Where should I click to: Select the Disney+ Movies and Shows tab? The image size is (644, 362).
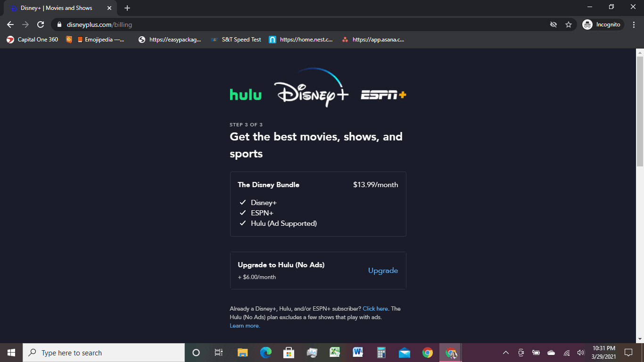(60, 8)
